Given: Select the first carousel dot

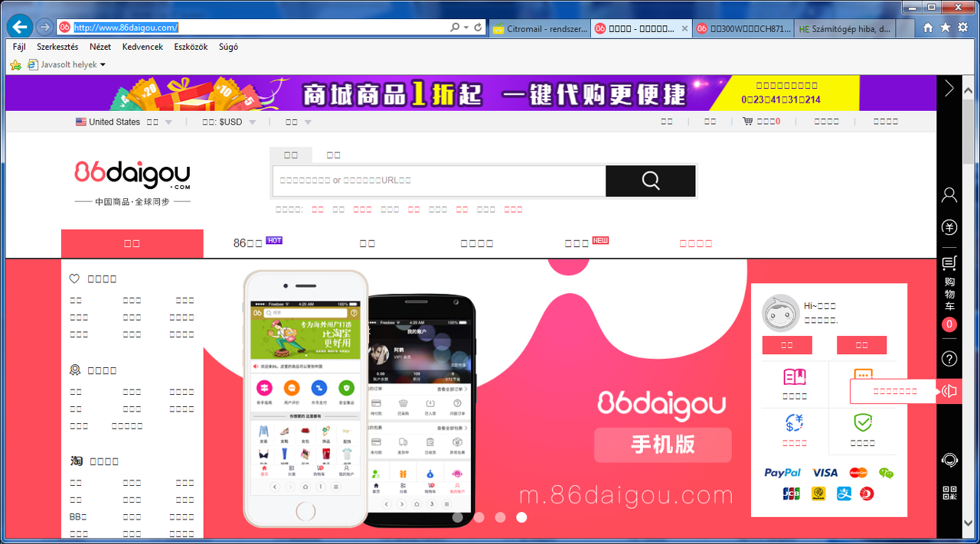Looking at the screenshot, I should tap(457, 517).
